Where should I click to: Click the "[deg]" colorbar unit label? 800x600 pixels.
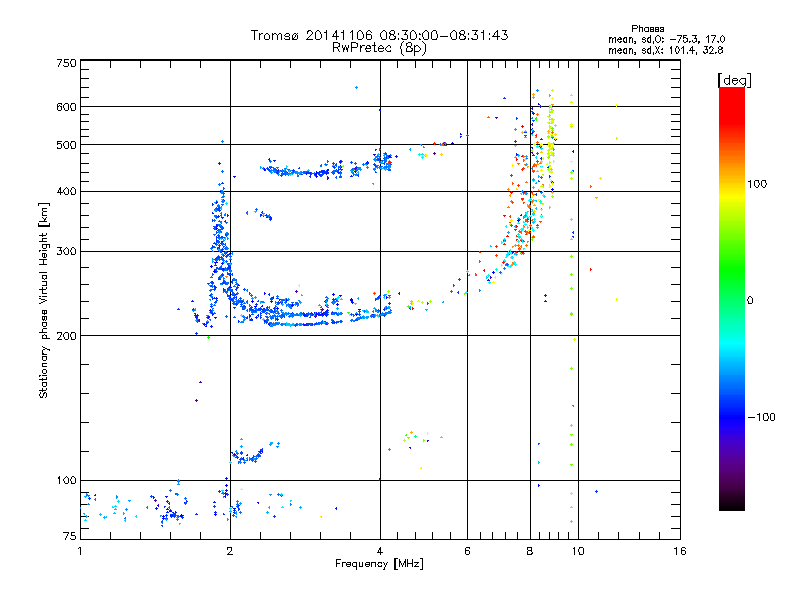click(x=734, y=80)
